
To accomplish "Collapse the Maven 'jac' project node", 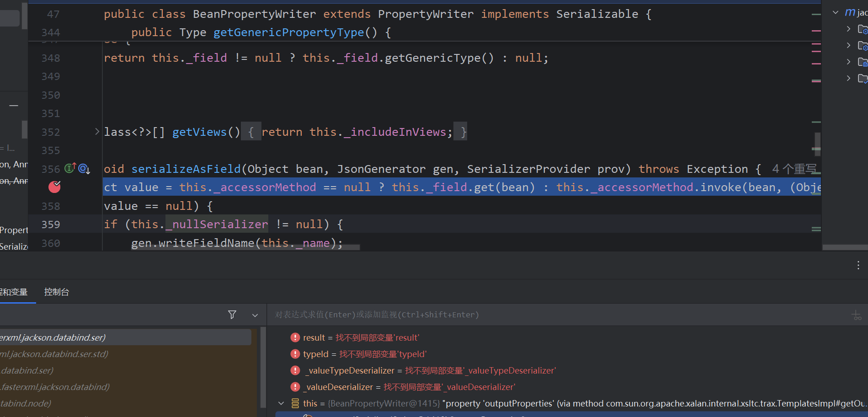I will pos(835,12).
